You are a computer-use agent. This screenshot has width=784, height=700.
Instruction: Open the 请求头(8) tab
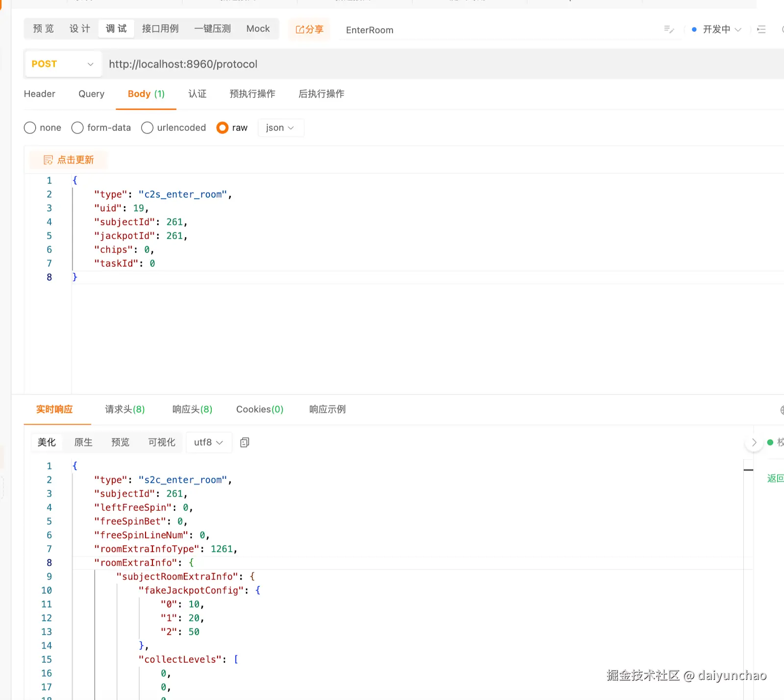tap(125, 409)
